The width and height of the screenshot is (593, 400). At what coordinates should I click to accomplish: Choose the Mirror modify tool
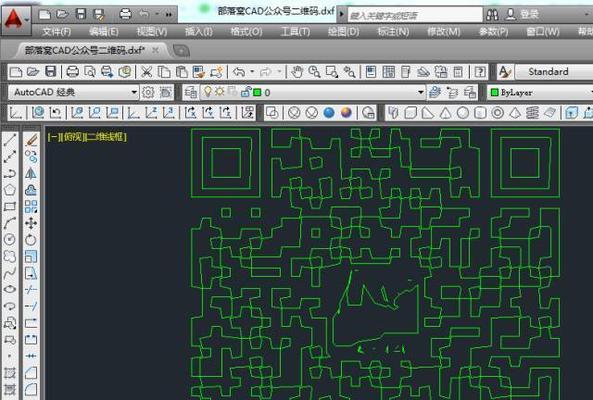coord(31,173)
